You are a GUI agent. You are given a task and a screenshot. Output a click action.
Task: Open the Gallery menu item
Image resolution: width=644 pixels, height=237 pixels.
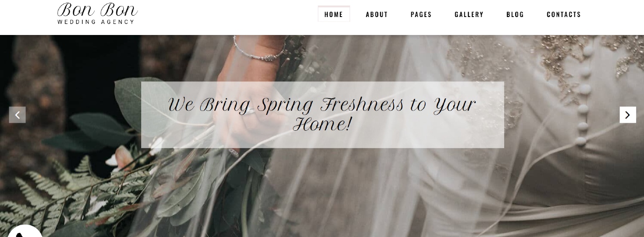(x=469, y=14)
